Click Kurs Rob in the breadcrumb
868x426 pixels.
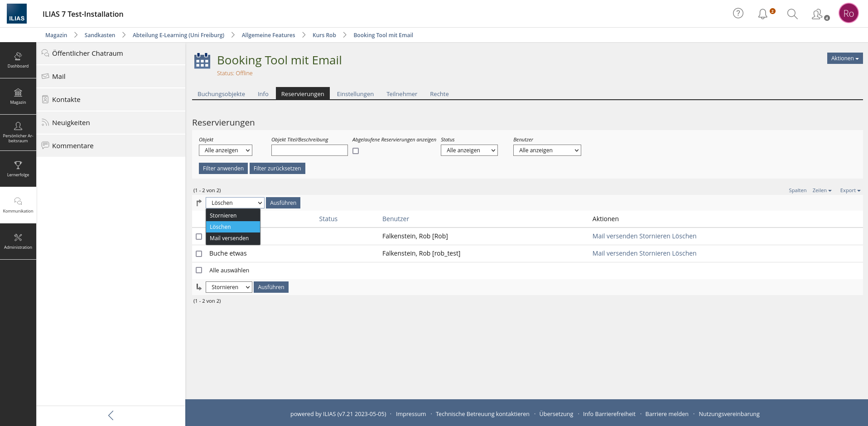click(x=324, y=35)
